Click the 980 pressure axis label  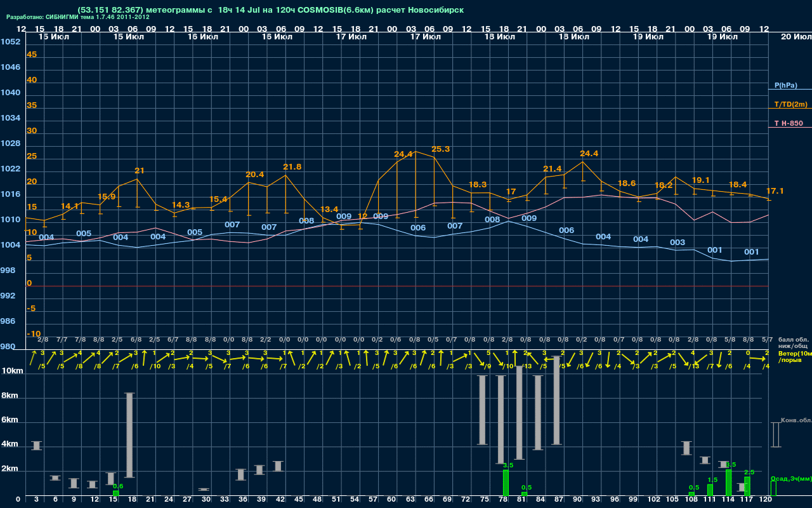(8, 347)
